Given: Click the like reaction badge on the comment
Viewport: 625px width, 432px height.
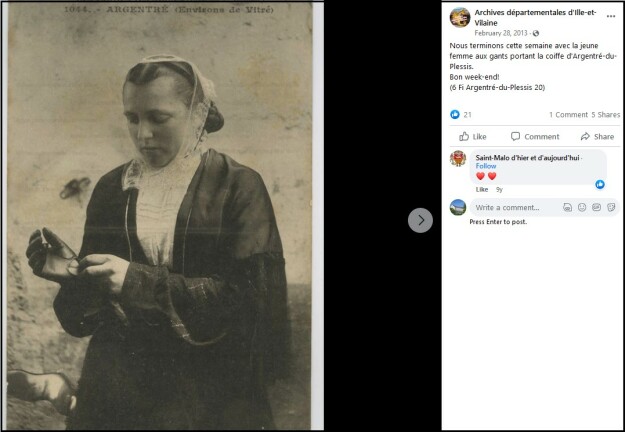Looking at the screenshot, I should coord(600,184).
